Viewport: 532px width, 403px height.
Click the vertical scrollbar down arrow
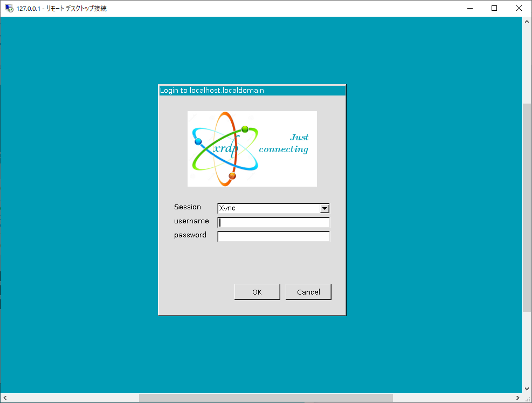(x=527, y=388)
